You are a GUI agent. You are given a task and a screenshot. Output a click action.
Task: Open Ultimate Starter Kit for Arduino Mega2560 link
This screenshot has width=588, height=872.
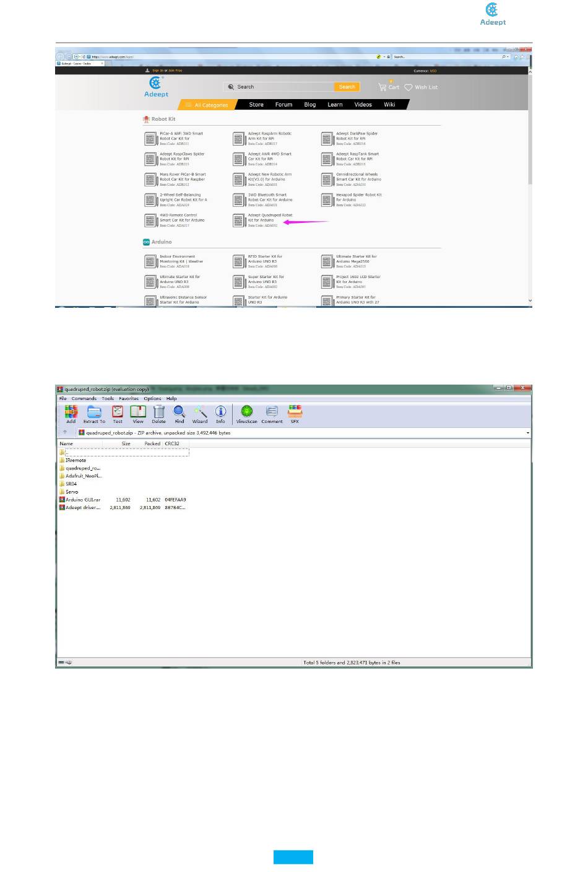(357, 258)
